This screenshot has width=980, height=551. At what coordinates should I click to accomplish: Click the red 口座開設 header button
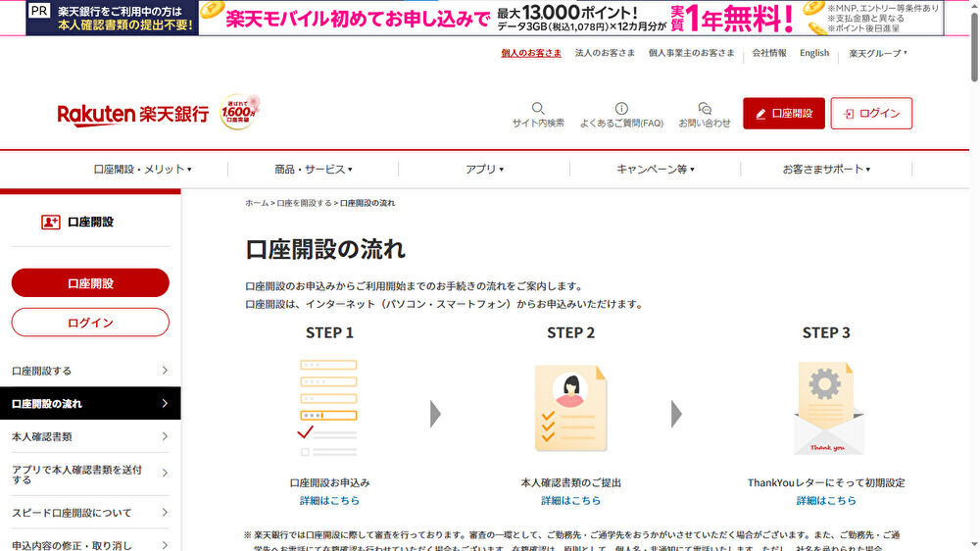[x=783, y=114]
